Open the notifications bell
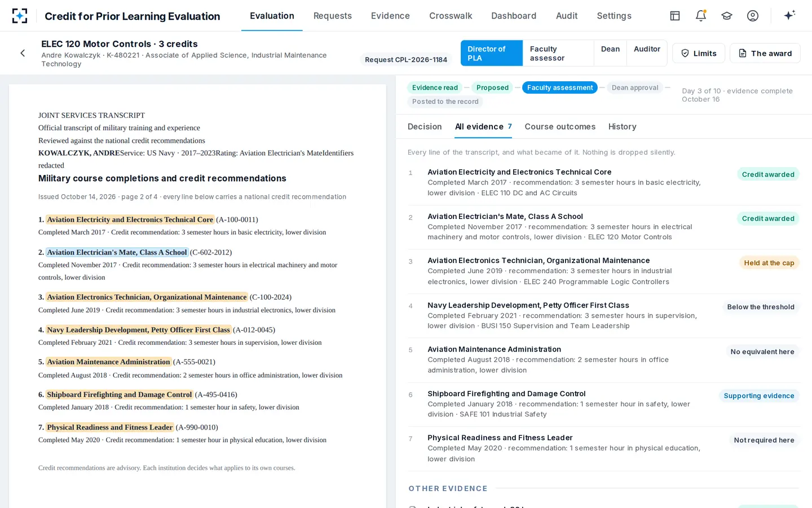Viewport: 812px width, 508px height. click(701, 16)
